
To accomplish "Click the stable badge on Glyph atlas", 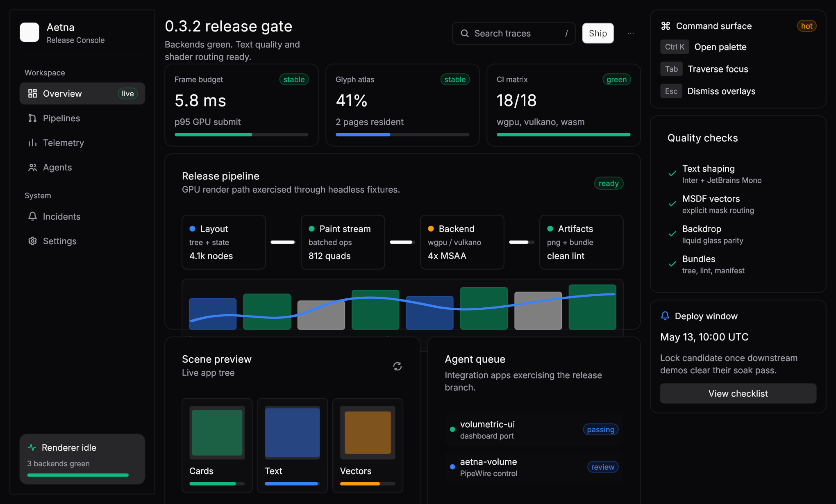I will tap(455, 79).
